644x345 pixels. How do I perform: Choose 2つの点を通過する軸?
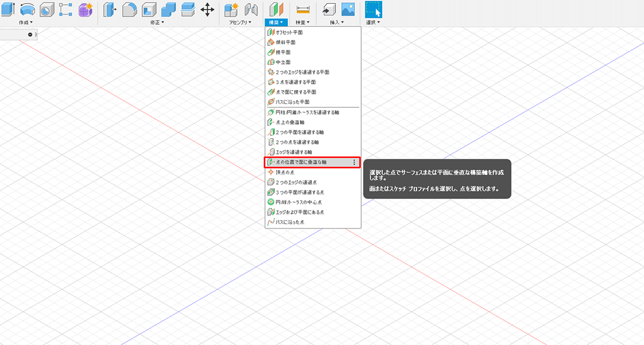tap(313, 142)
